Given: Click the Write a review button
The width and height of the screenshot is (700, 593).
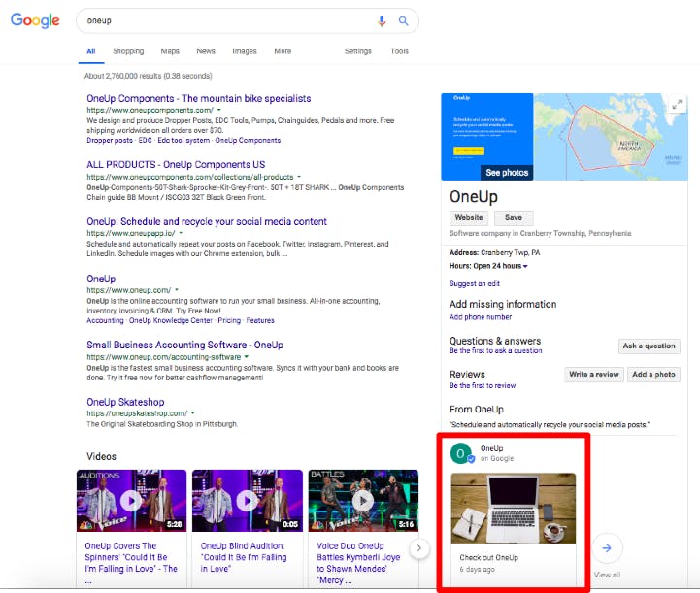Looking at the screenshot, I should click(594, 375).
